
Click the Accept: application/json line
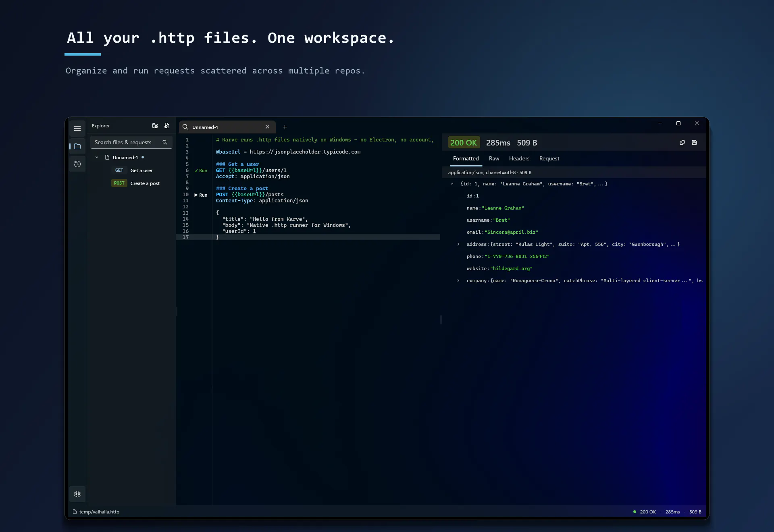coord(253,177)
